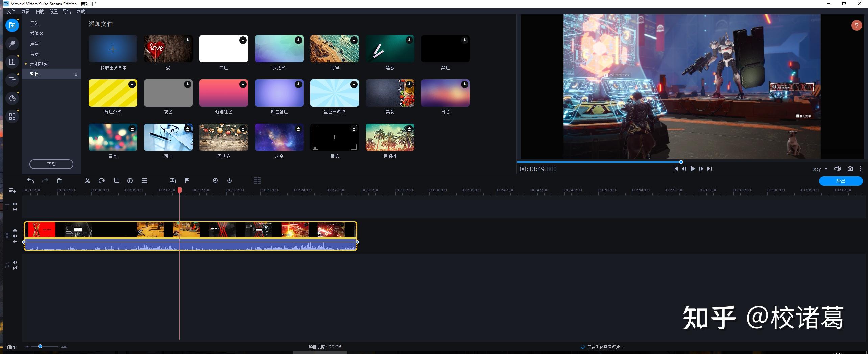Record voiceover with microphone icon

click(230, 181)
